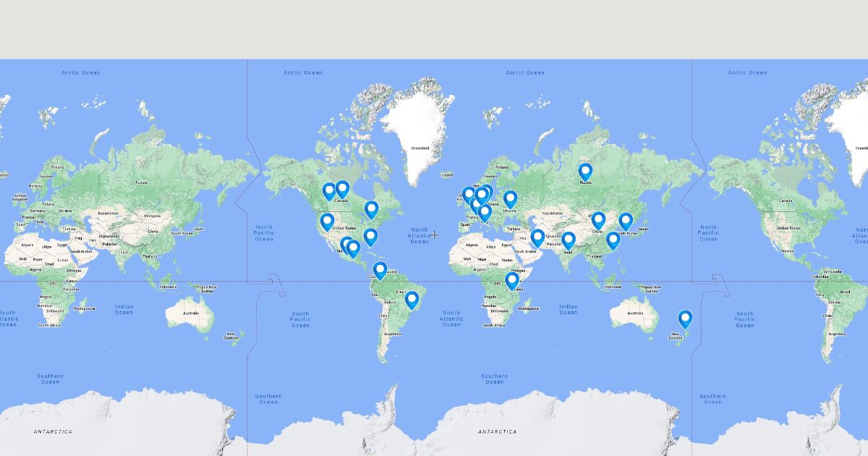This screenshot has height=456, width=868.
Task: Select the map marker over South Korea
Action: click(626, 221)
